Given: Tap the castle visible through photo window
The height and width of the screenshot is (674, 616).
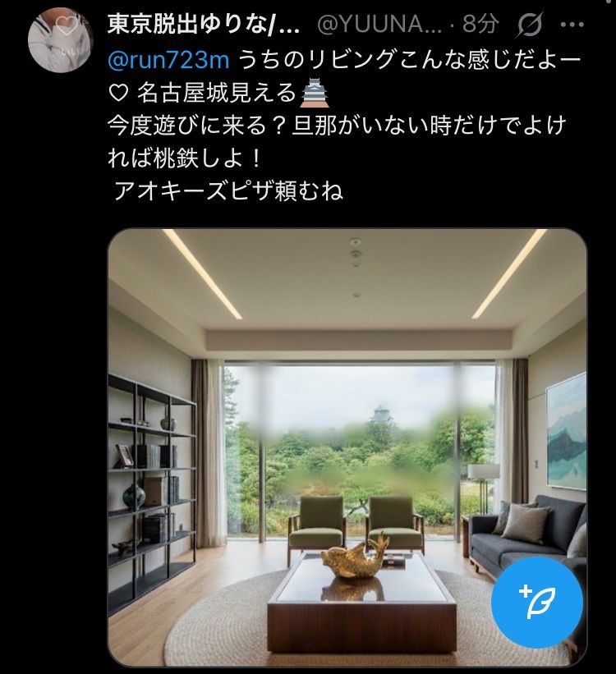Looking at the screenshot, I should click(x=381, y=415).
